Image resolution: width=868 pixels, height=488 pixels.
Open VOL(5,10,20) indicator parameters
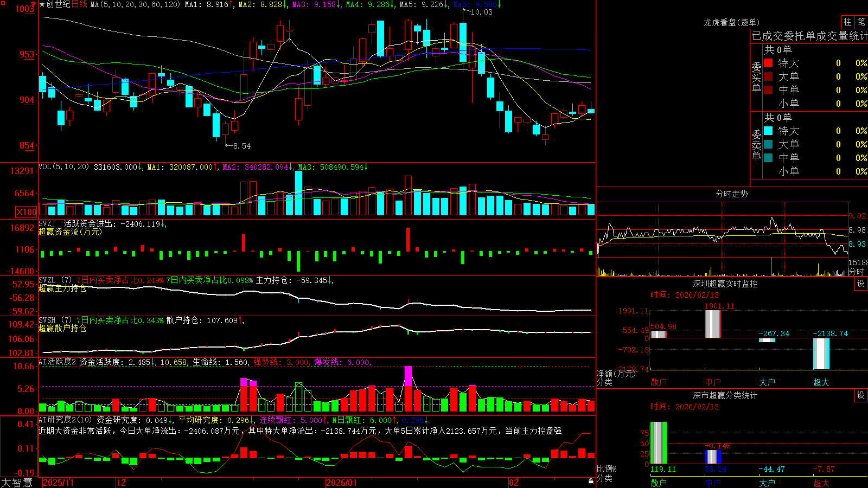pos(63,167)
